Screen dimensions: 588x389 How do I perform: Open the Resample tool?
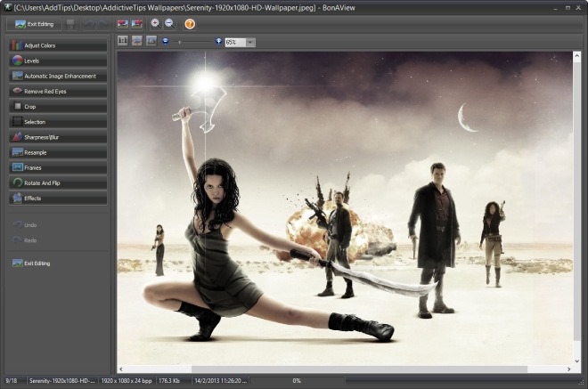click(58, 152)
